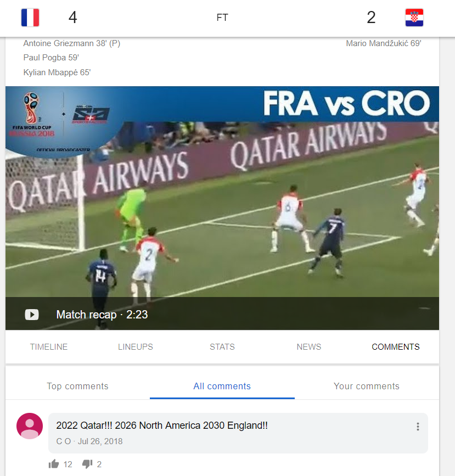Viewport: 455px width, 476px height.
Task: Select the All comments filter
Action: [222, 386]
